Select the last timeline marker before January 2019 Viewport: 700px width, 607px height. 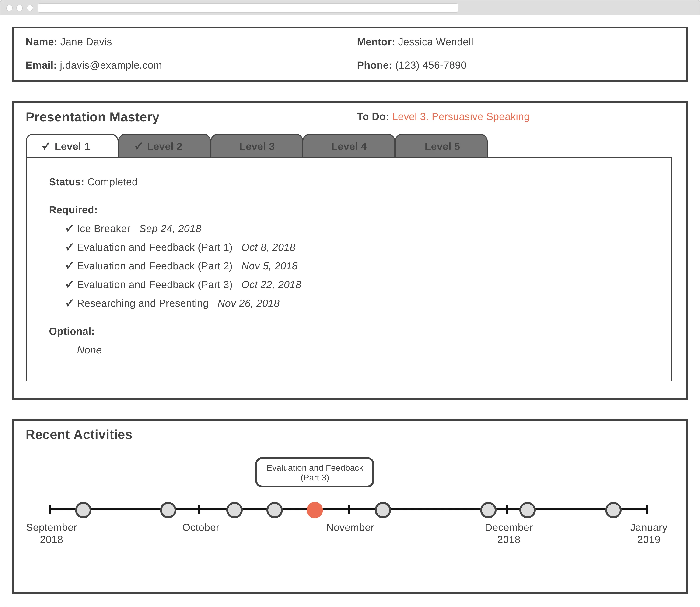click(613, 510)
